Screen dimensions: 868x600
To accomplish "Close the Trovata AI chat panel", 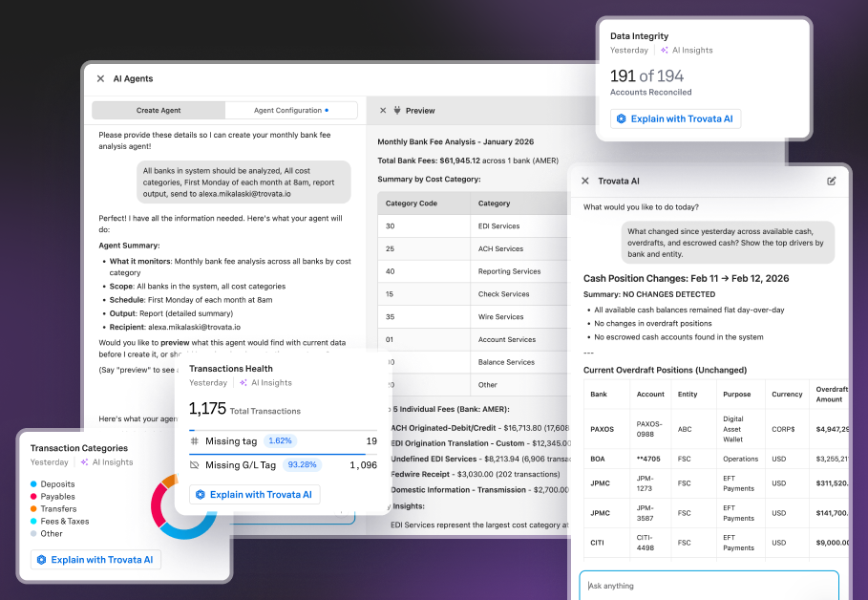I will 584,181.
